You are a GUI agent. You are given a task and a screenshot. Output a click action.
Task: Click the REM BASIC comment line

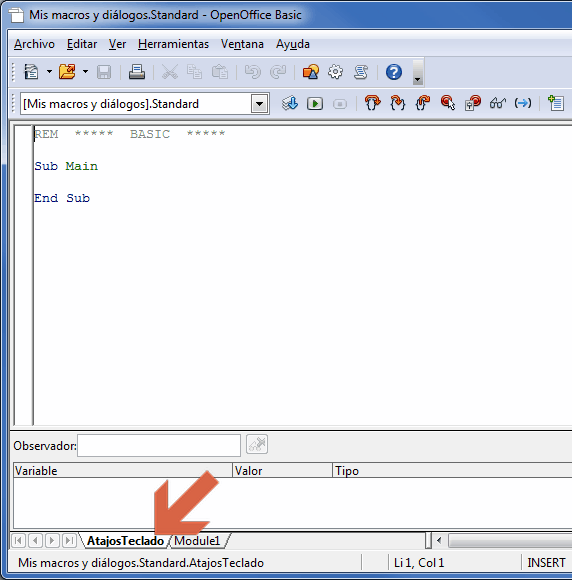[x=129, y=134]
